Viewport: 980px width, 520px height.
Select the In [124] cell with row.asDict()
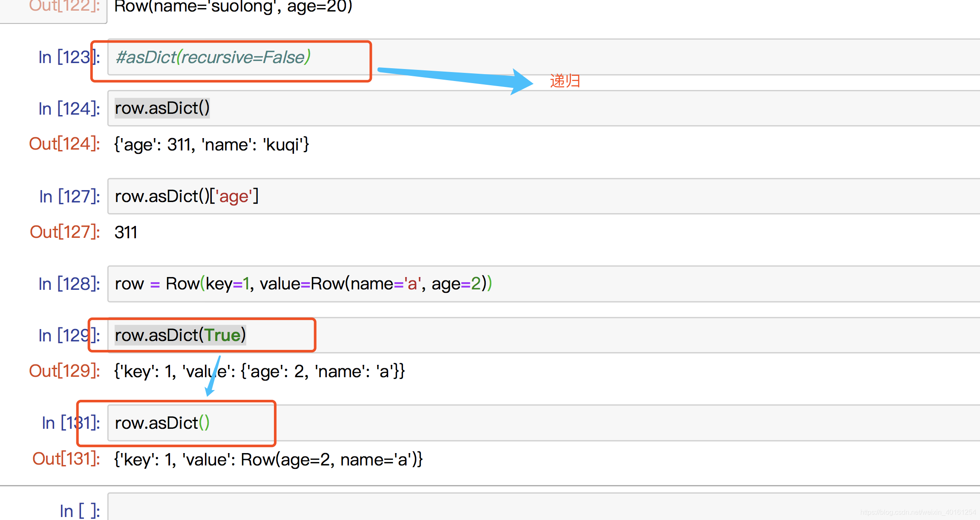pos(544,108)
